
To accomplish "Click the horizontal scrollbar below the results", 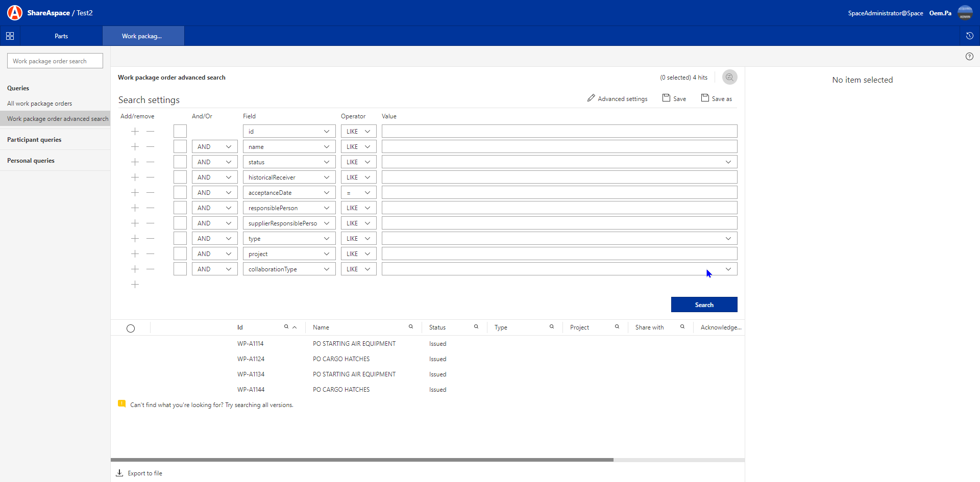I will pos(361,460).
